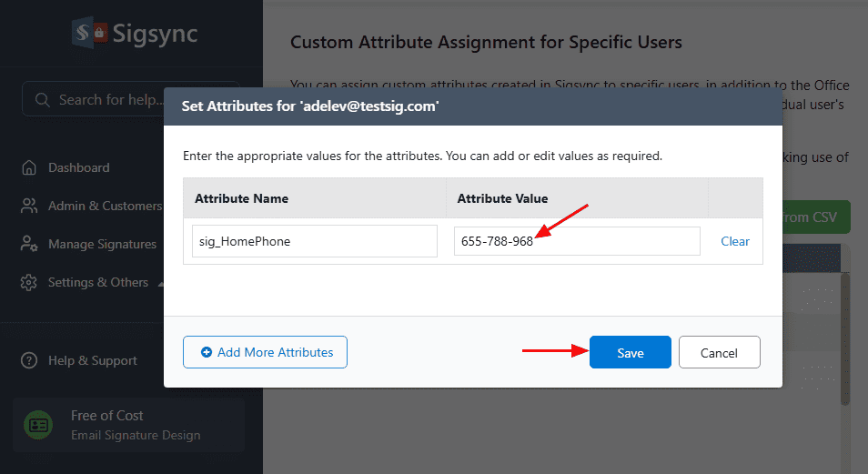Click the green email signature design card icon
Screen dimensions: 868x474
click(x=38, y=425)
